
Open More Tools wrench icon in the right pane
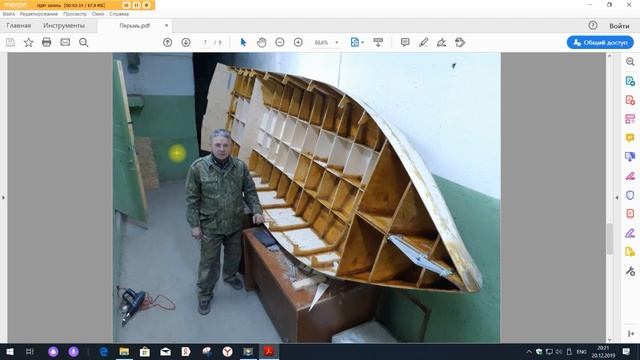click(630, 271)
